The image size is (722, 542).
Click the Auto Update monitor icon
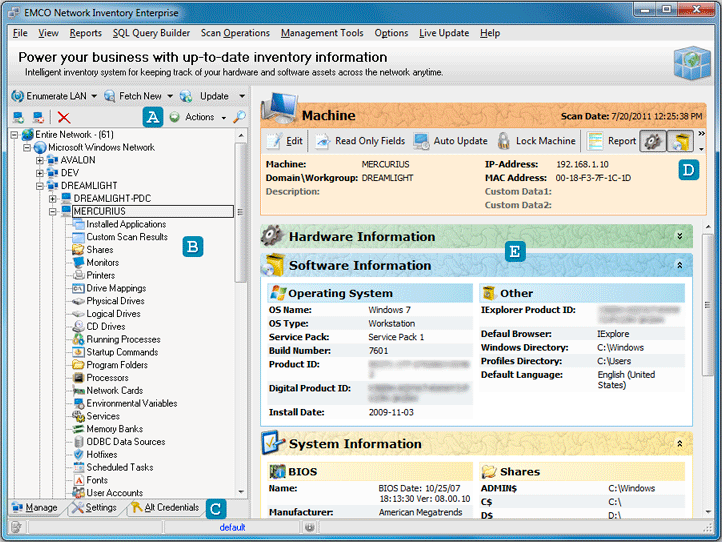click(x=421, y=141)
